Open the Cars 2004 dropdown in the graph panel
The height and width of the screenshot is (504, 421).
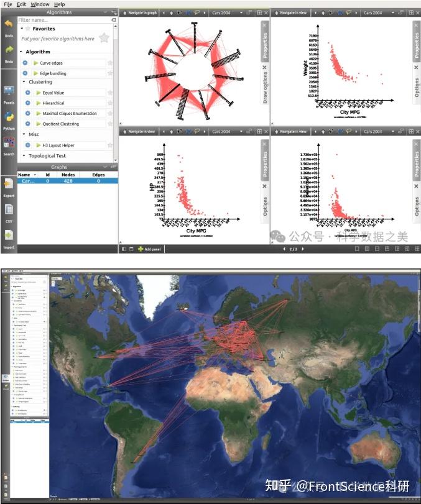point(241,13)
